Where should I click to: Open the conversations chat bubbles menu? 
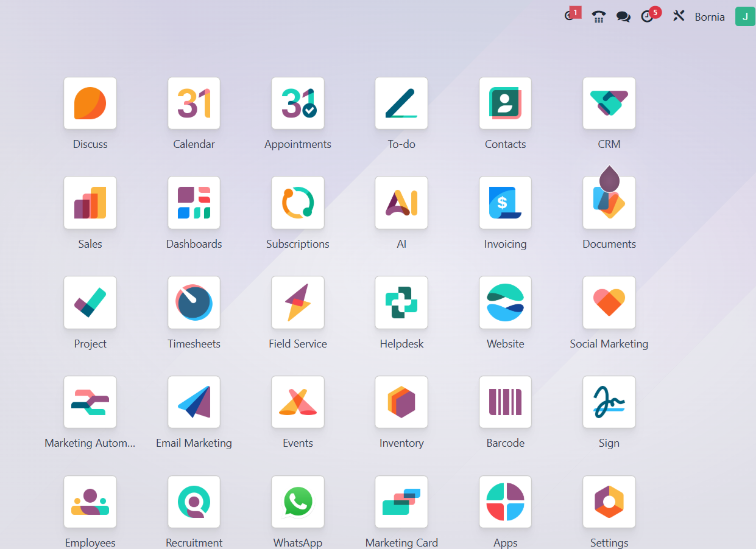[623, 16]
